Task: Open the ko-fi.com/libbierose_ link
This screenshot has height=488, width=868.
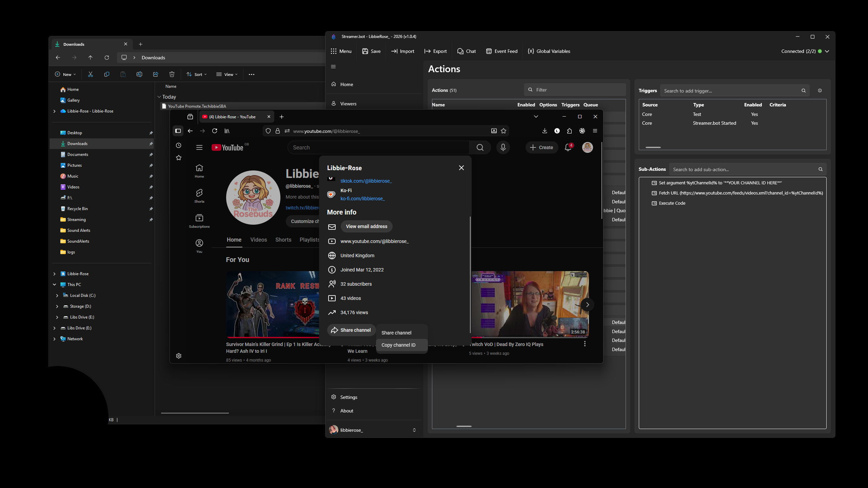Action: click(x=362, y=199)
